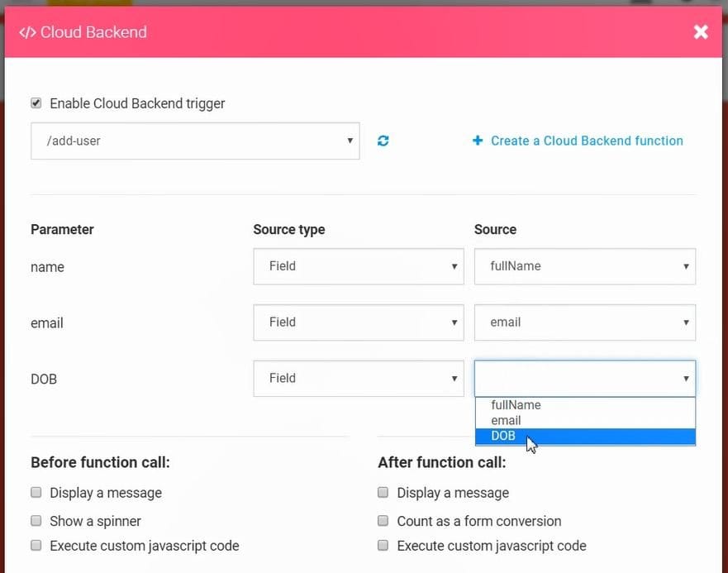
Task: Check Execute custom javascript code after function call
Action: (x=383, y=546)
